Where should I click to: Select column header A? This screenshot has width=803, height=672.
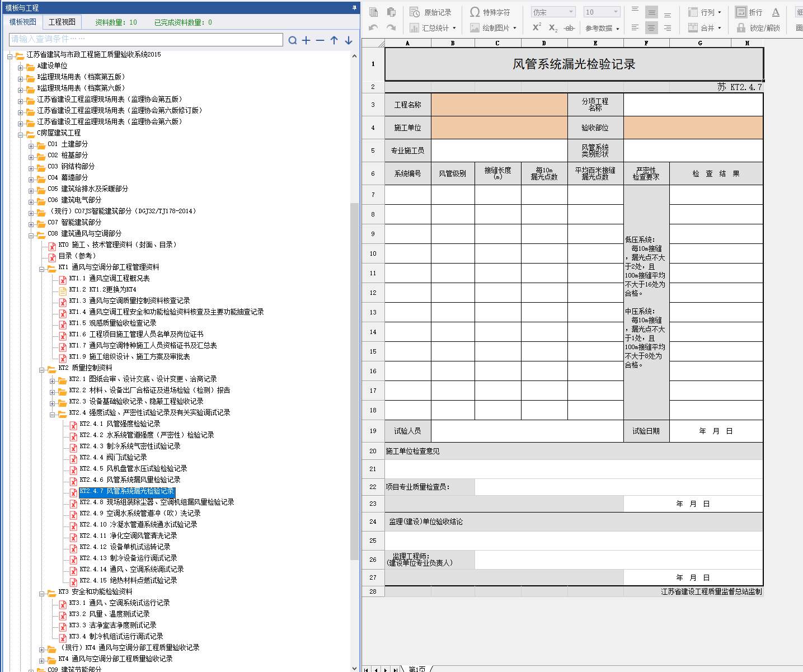(x=407, y=43)
